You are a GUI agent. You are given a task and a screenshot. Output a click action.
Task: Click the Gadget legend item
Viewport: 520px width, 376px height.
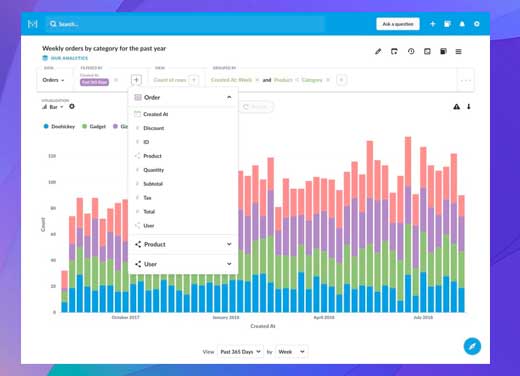(x=94, y=126)
